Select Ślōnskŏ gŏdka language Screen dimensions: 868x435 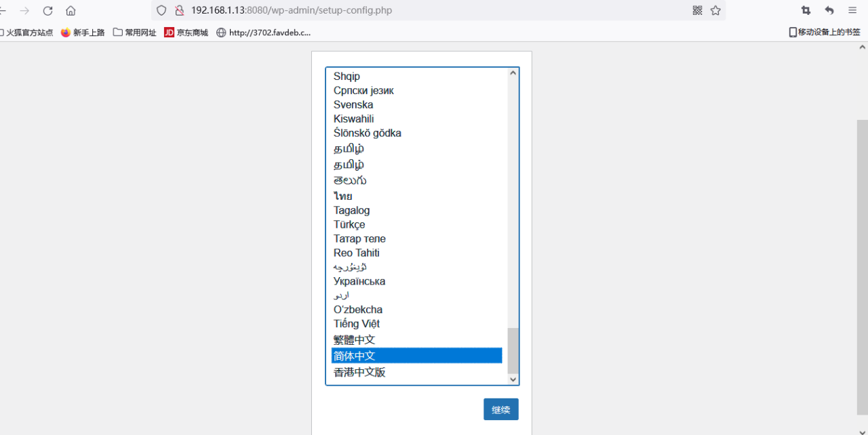tap(416, 133)
